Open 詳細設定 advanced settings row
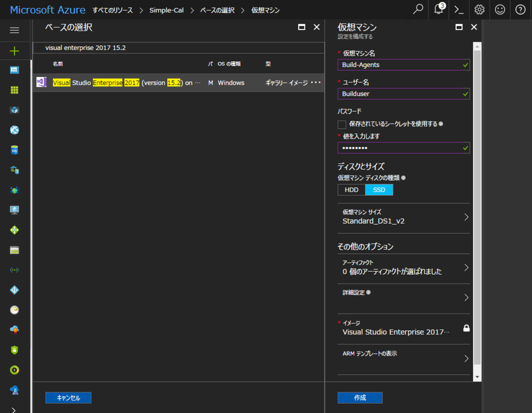Screen dimensions: 532x413 click(x=404, y=298)
